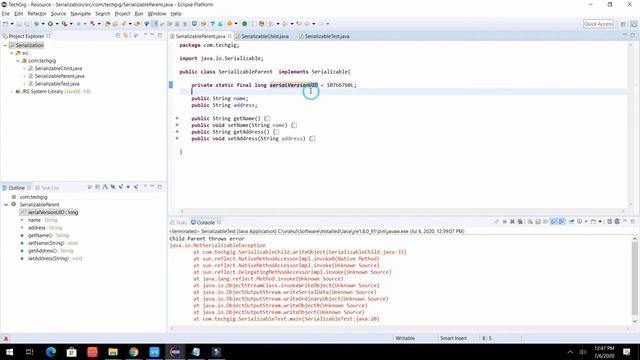Image resolution: width=640 pixels, height=360 pixels.
Task: Collapse the src folder node
Action: coord(11,53)
